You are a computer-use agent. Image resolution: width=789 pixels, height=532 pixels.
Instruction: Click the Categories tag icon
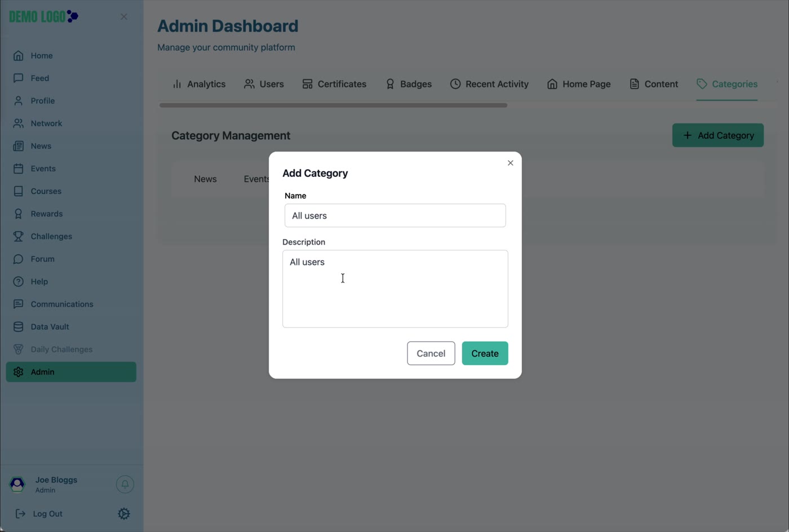click(x=702, y=84)
